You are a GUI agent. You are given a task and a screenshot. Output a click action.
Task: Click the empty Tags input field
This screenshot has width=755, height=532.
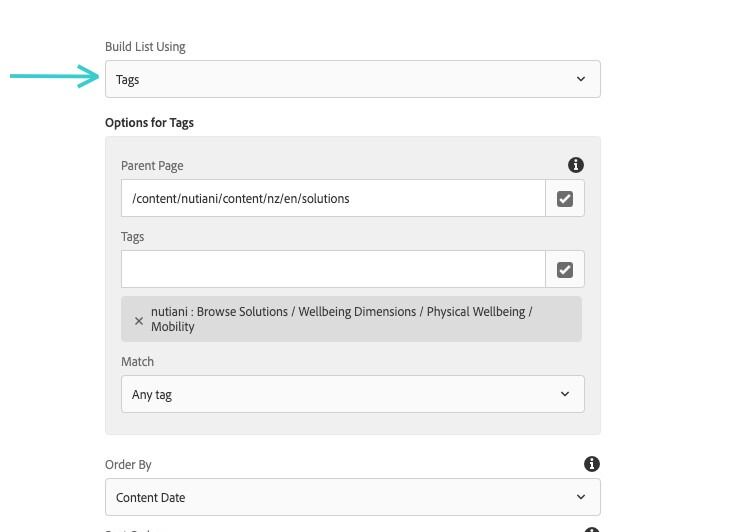333,269
